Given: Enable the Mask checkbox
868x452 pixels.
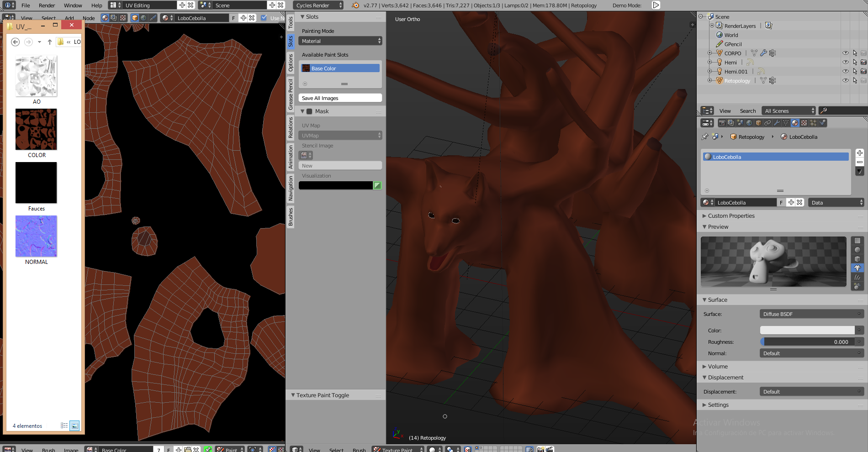Looking at the screenshot, I should click(x=309, y=111).
